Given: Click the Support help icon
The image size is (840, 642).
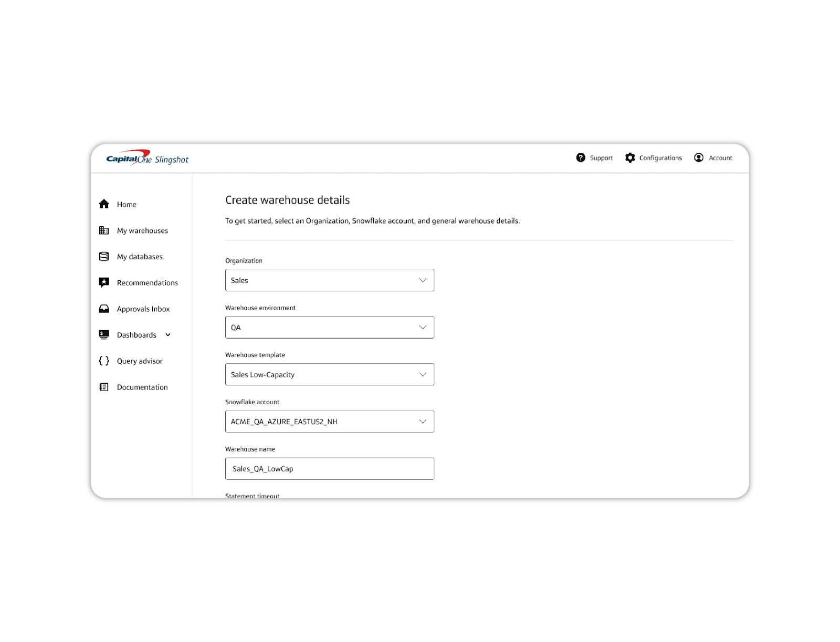Looking at the screenshot, I should [x=580, y=157].
